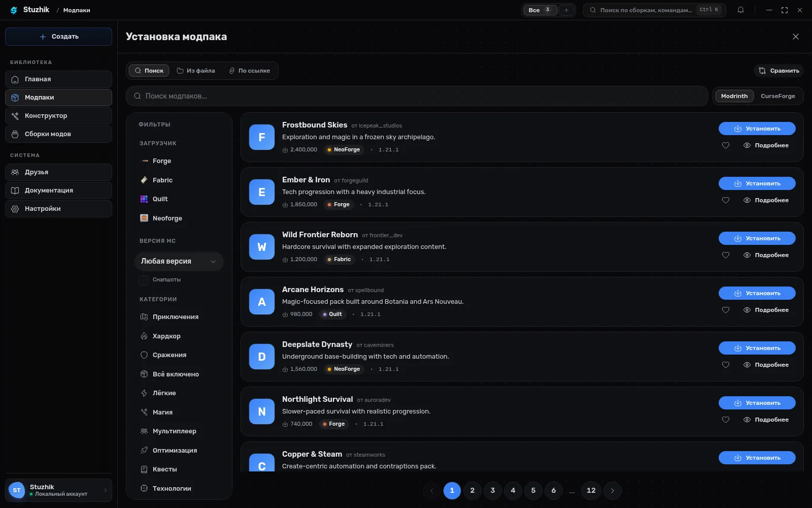Click the heart icon for Arcane Horizons
812x508 pixels.
point(726,310)
